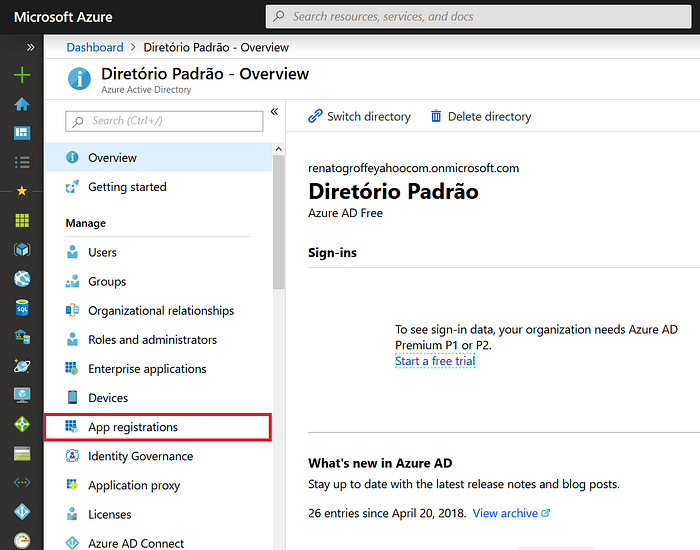Click the blue info icon beside page title
The height and width of the screenshot is (550, 700).
pos(79,79)
